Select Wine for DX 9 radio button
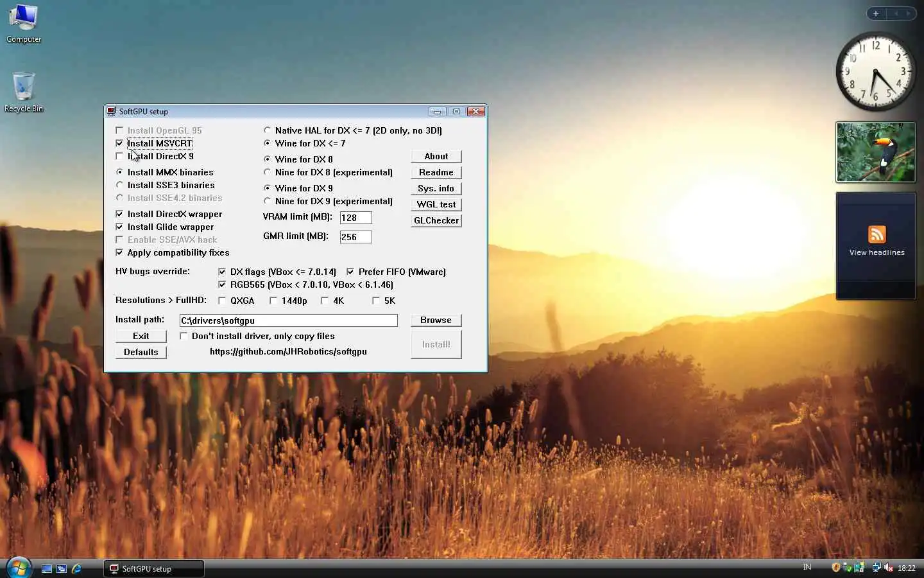The width and height of the screenshot is (924, 578). click(268, 188)
